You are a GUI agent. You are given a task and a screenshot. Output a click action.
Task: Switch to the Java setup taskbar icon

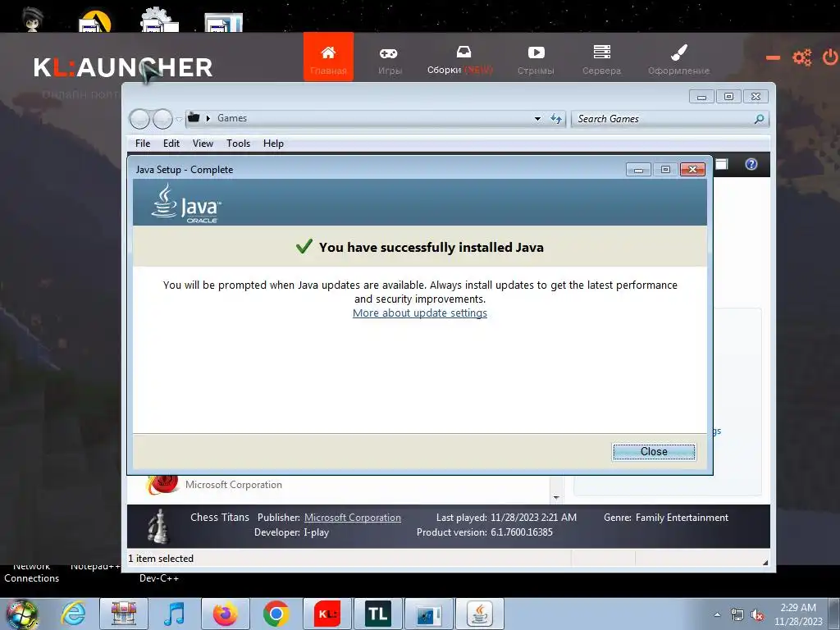479,614
